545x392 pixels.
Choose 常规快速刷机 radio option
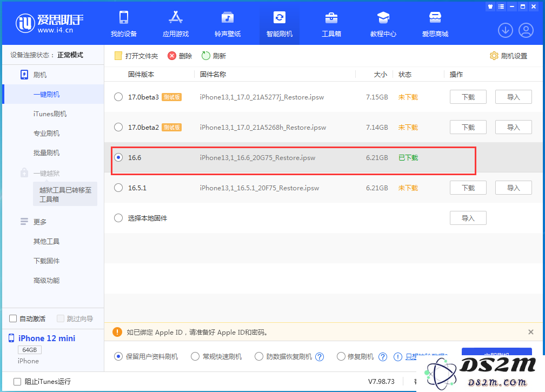pos(195,356)
